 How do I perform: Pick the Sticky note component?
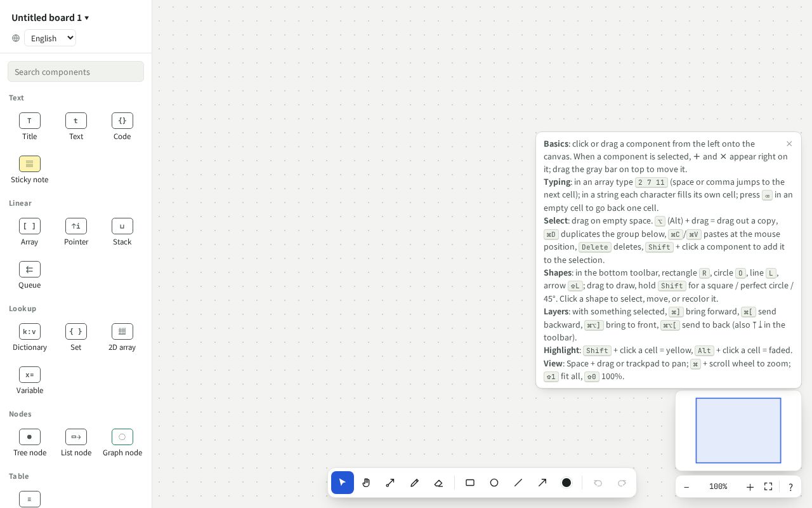click(30, 170)
